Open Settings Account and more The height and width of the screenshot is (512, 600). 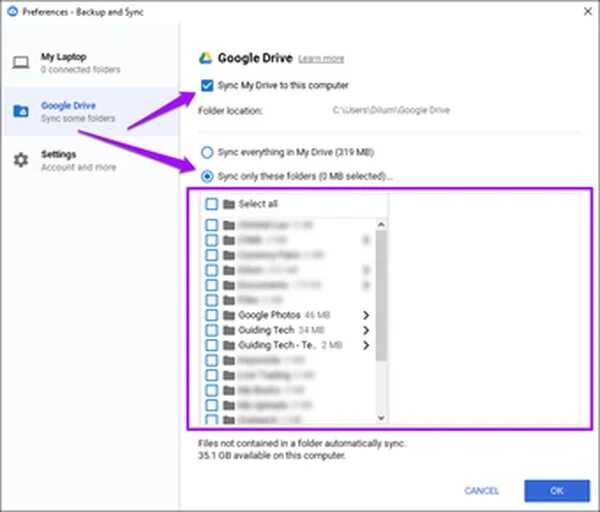[x=91, y=160]
